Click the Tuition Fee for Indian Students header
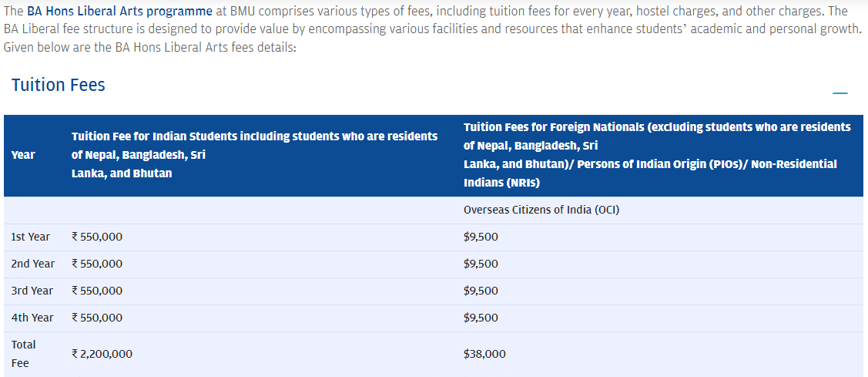This screenshot has width=868, height=377. click(254, 154)
